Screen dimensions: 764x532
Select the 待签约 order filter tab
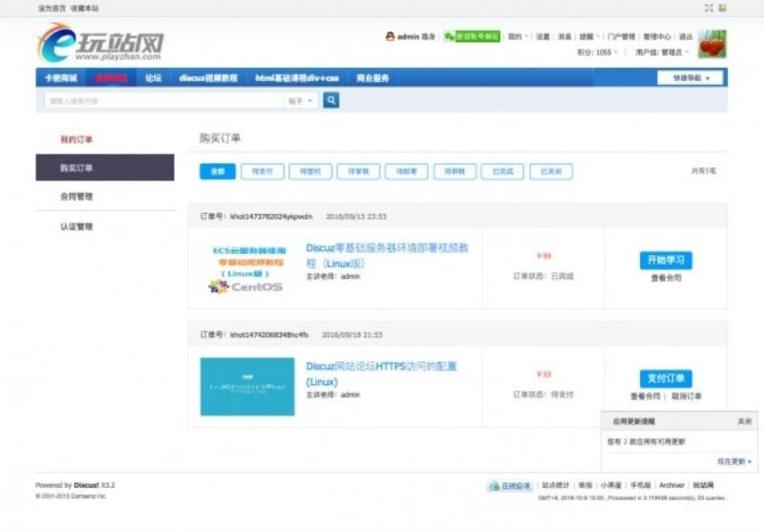point(310,172)
